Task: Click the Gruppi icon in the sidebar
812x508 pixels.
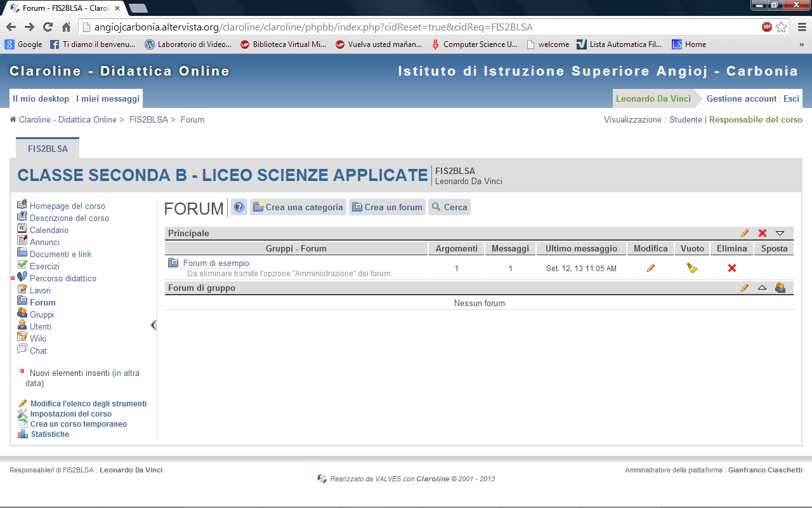Action: tap(22, 313)
